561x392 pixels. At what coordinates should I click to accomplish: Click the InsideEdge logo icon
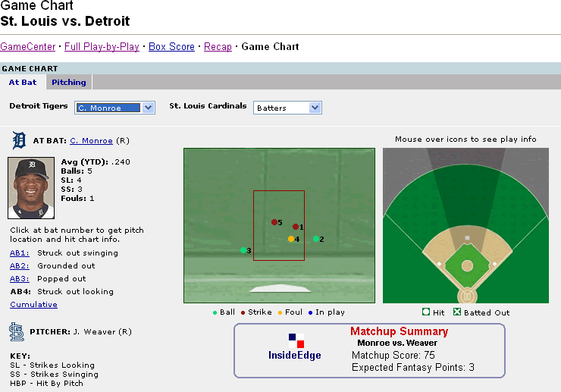pyautogui.click(x=296, y=340)
